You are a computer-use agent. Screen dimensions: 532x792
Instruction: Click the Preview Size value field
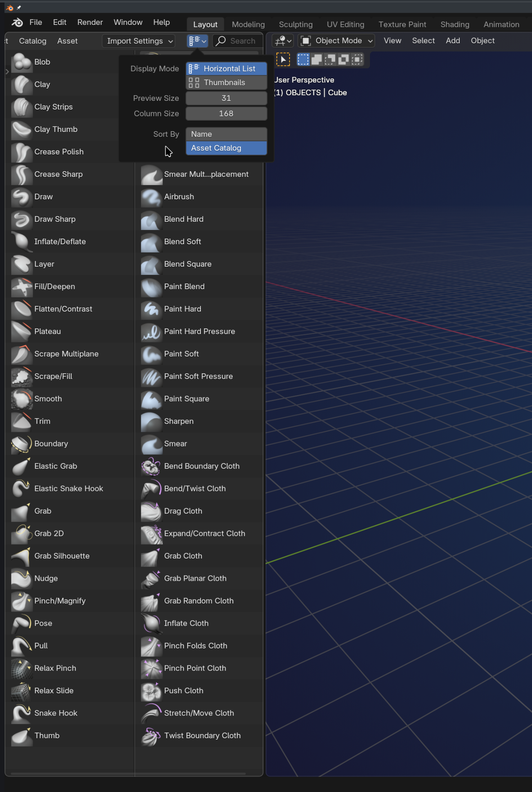(x=226, y=98)
